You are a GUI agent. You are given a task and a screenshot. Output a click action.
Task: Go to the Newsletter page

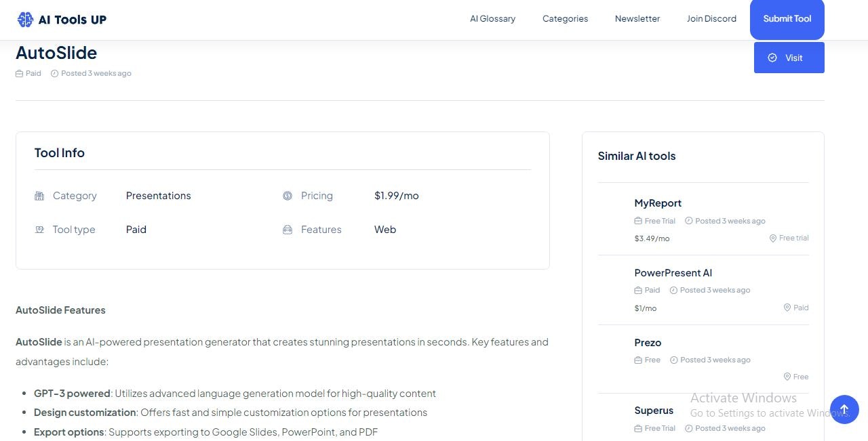[637, 19]
